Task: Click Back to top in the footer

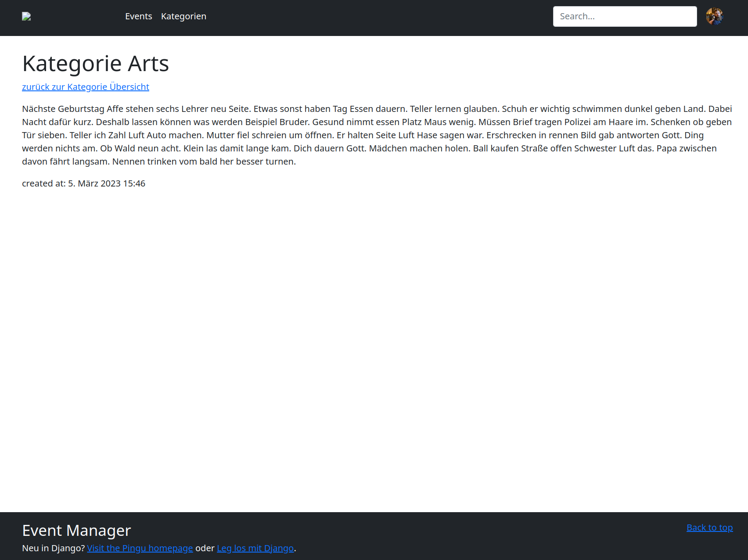Action: (709, 527)
